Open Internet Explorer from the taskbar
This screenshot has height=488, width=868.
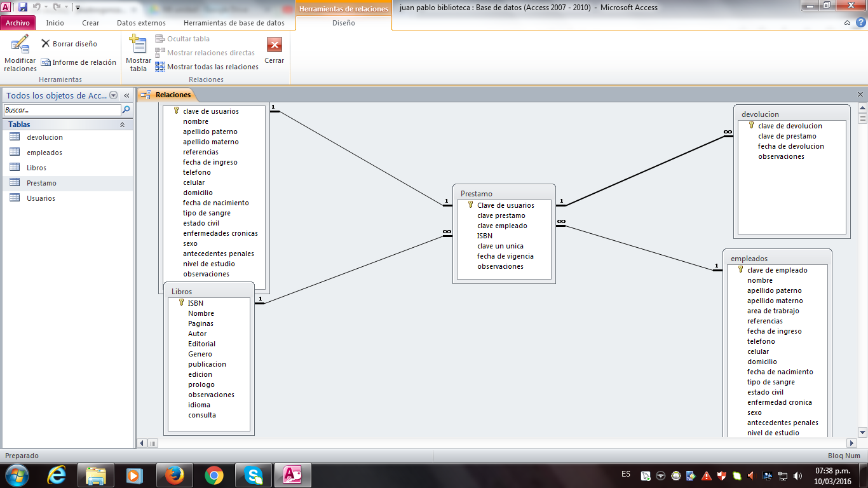point(57,475)
